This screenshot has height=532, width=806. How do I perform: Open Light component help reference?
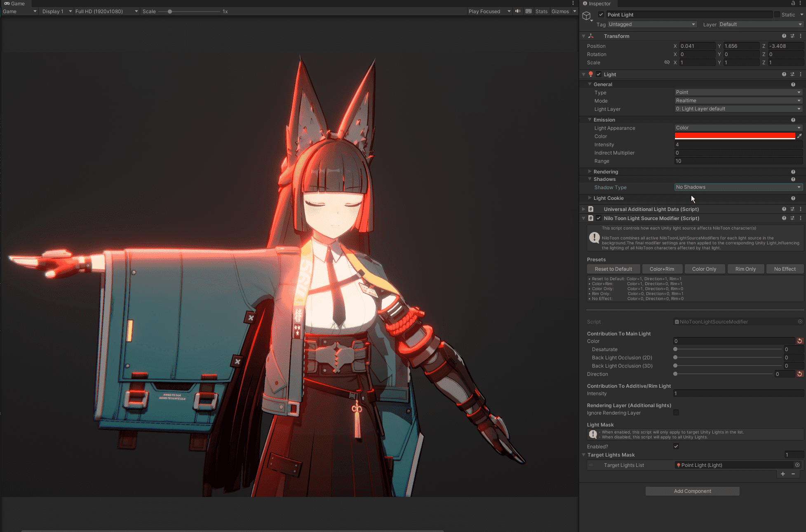(784, 75)
